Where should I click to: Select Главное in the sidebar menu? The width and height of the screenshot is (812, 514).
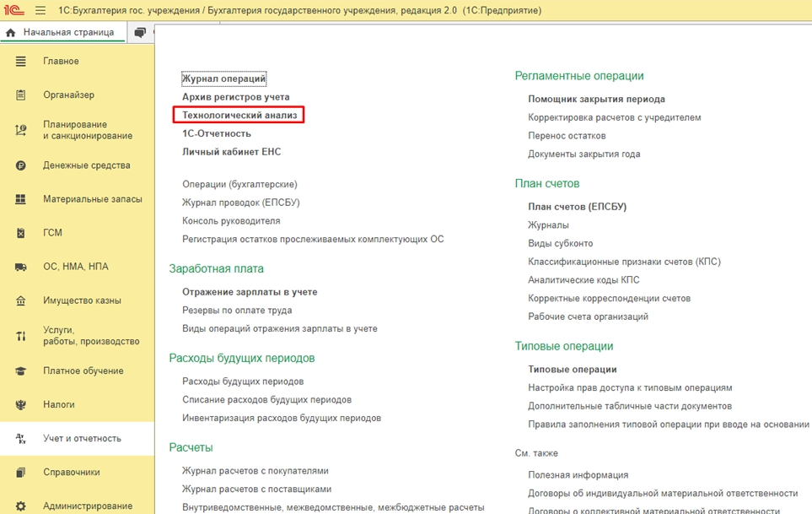[x=61, y=62]
